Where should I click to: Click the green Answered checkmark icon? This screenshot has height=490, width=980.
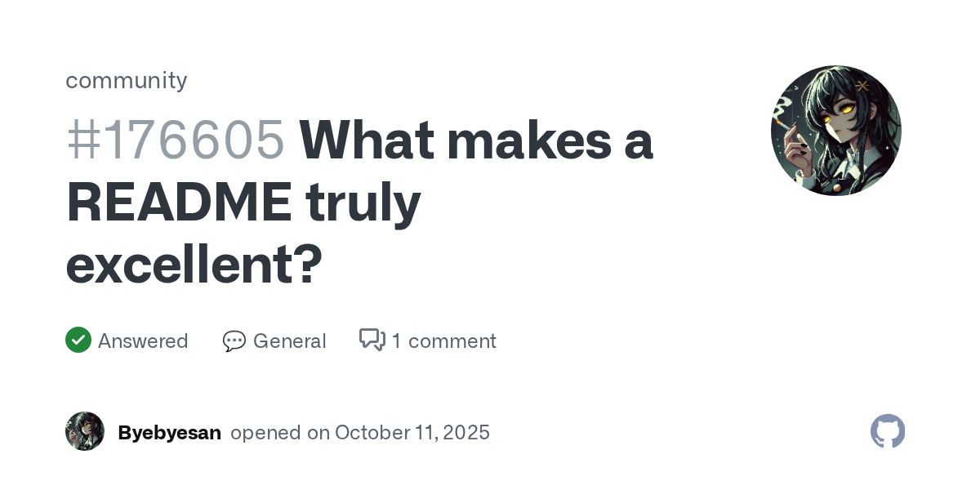click(x=78, y=340)
